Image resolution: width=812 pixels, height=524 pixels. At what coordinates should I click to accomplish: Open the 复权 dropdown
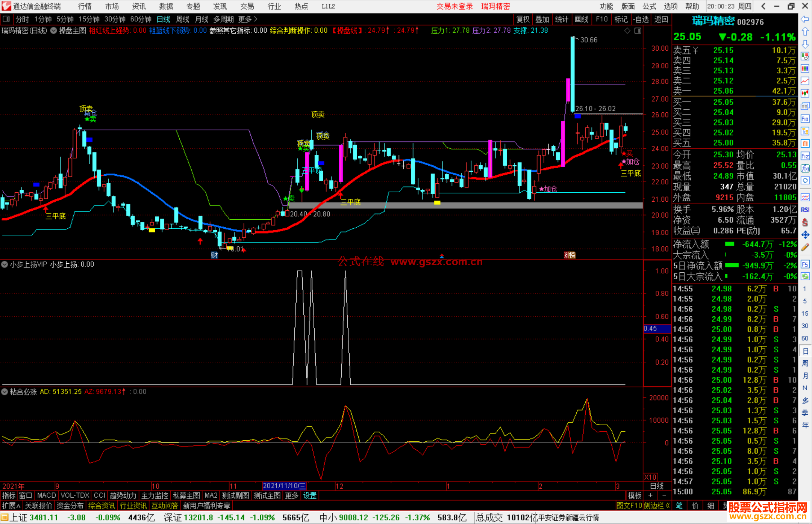click(x=523, y=19)
